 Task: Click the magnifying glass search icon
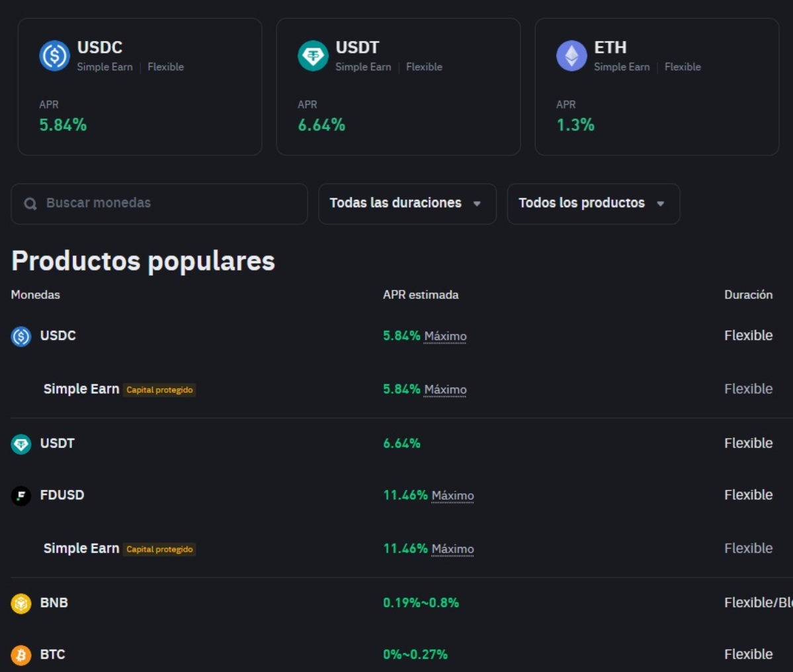30,204
